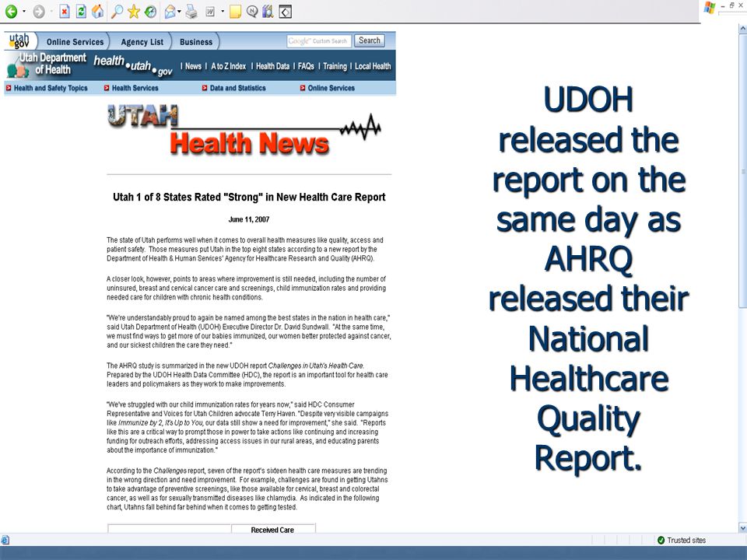This screenshot has height=560, width=747.
Task: Open the FAQs link
Action: coord(306,66)
